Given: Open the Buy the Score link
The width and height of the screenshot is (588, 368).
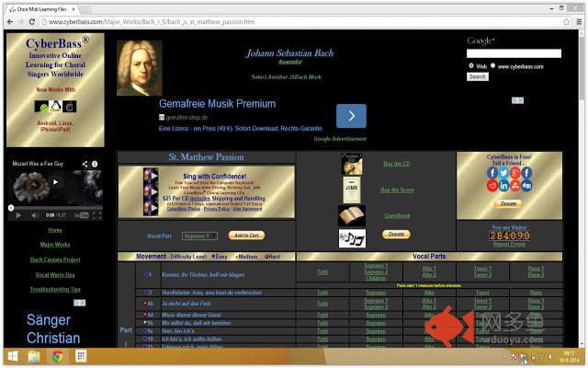Looking at the screenshot, I should pyautogui.click(x=397, y=190).
